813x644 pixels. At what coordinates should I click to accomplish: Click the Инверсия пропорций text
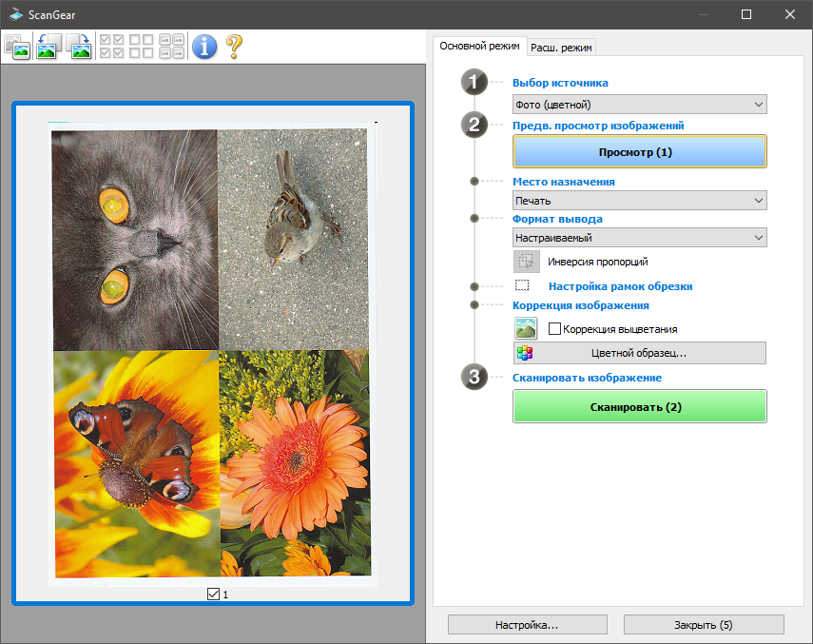598,262
